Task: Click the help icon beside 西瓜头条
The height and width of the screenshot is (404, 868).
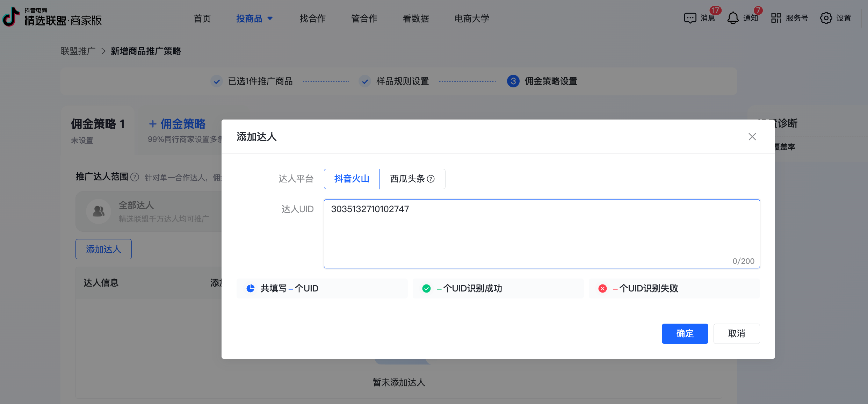Action: tap(431, 179)
